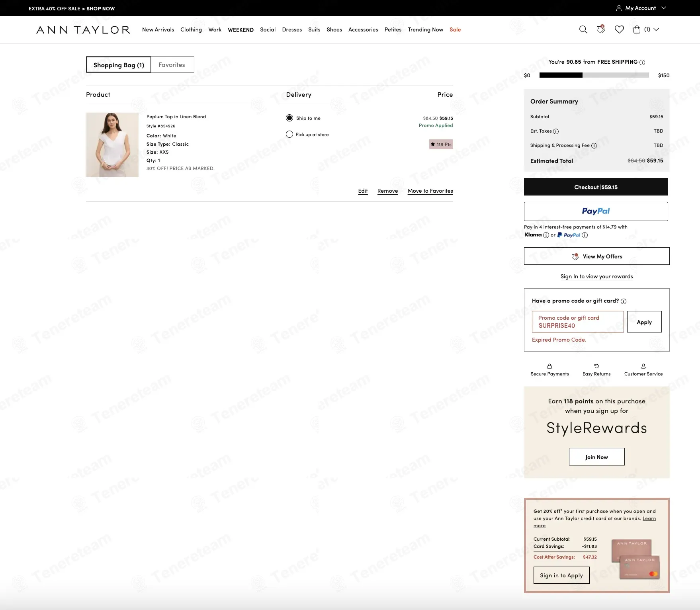
Task: Click the star icon in 118 Pts badge
Action: (433, 144)
